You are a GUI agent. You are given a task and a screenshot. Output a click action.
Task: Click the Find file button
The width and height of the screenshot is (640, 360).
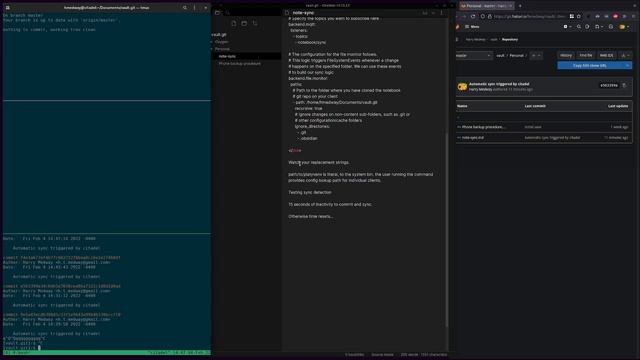coord(586,56)
